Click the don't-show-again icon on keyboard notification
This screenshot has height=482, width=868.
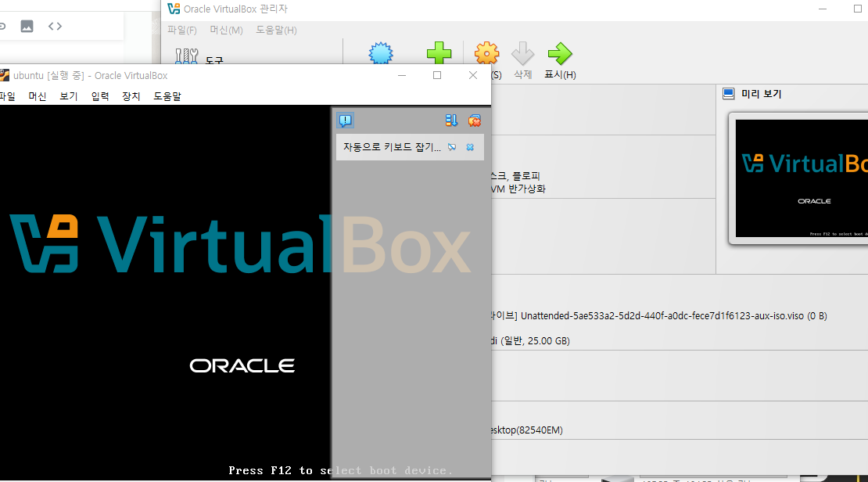[452, 147]
